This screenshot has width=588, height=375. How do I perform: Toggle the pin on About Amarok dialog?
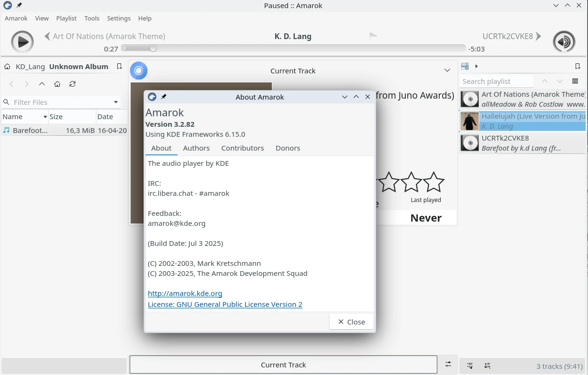[164, 97]
